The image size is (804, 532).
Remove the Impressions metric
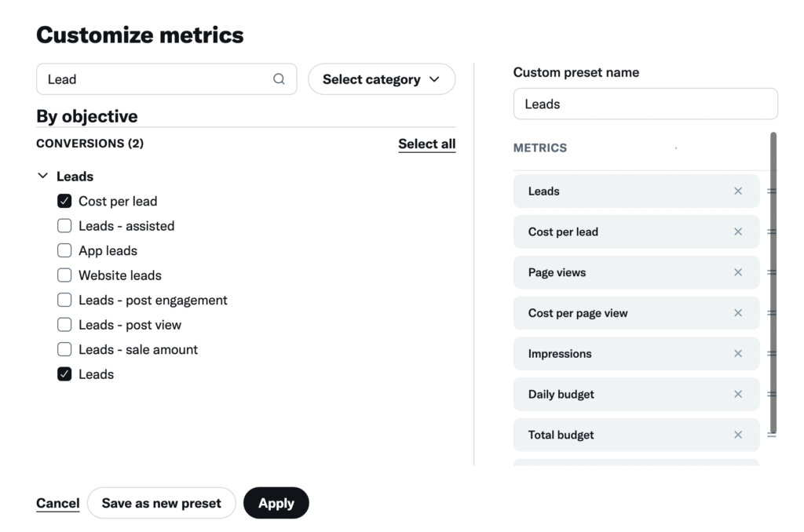point(737,354)
